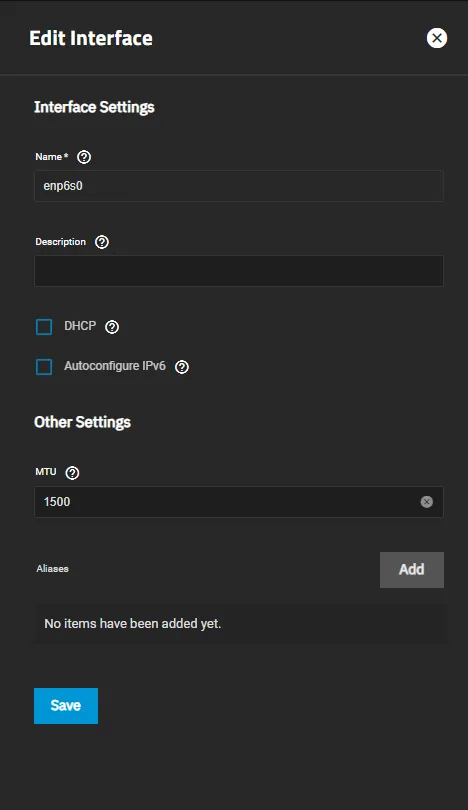Click the Interface Settings section heading
Image resolution: width=468 pixels, height=810 pixels.
coord(94,107)
